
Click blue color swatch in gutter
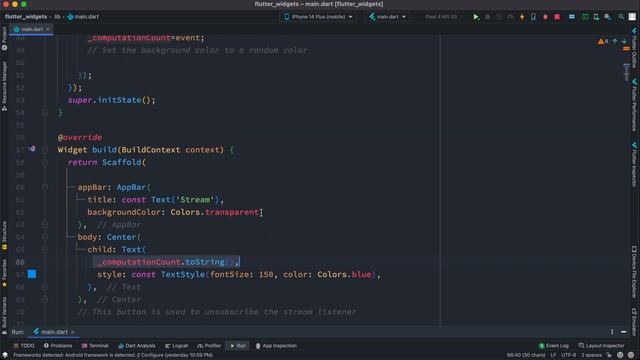(32, 274)
